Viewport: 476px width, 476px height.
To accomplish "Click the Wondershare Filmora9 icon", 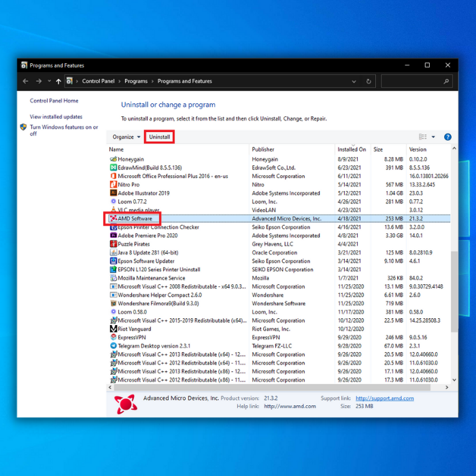I will 114,303.
